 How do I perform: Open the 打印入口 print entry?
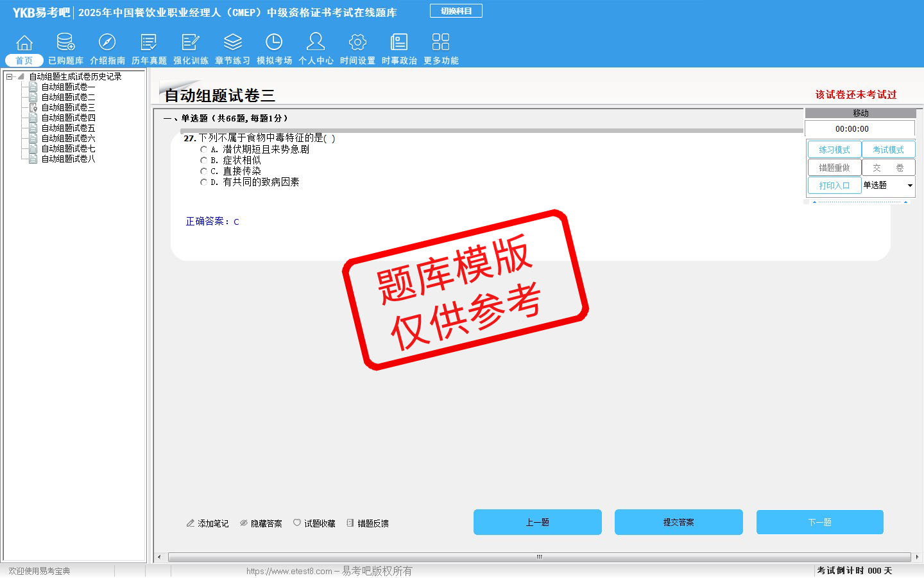coord(834,186)
